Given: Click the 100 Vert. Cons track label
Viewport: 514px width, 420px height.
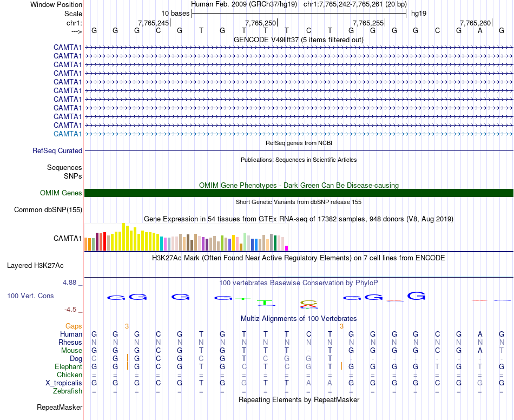Looking at the screenshot, I should pos(30,296).
